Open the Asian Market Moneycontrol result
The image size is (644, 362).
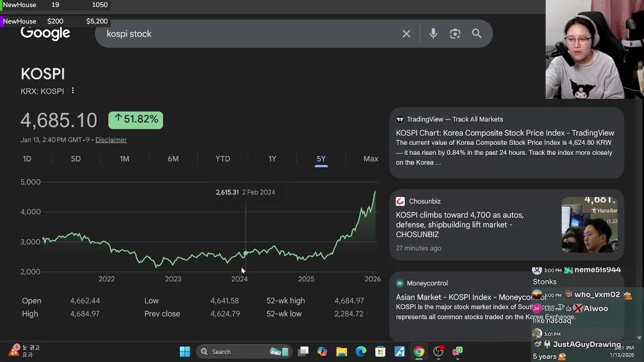point(471,297)
